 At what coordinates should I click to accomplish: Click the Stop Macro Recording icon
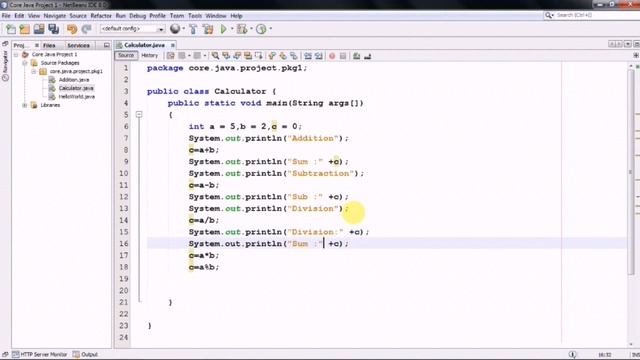[x=343, y=56]
